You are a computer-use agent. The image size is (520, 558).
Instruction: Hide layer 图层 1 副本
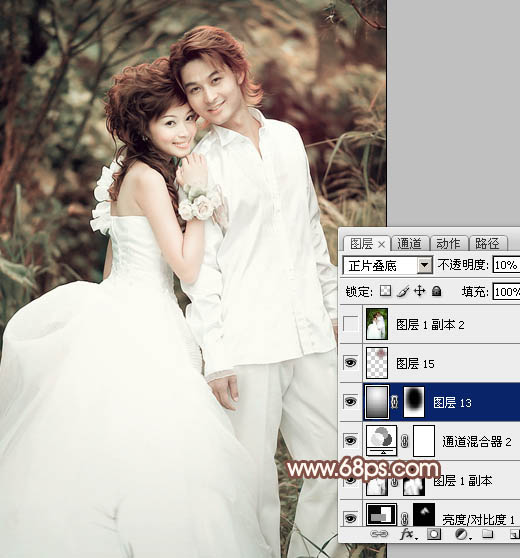(x=350, y=480)
